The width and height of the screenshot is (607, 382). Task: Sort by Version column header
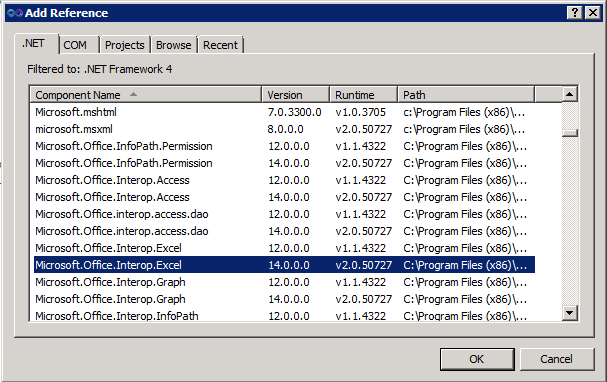pyautogui.click(x=296, y=95)
